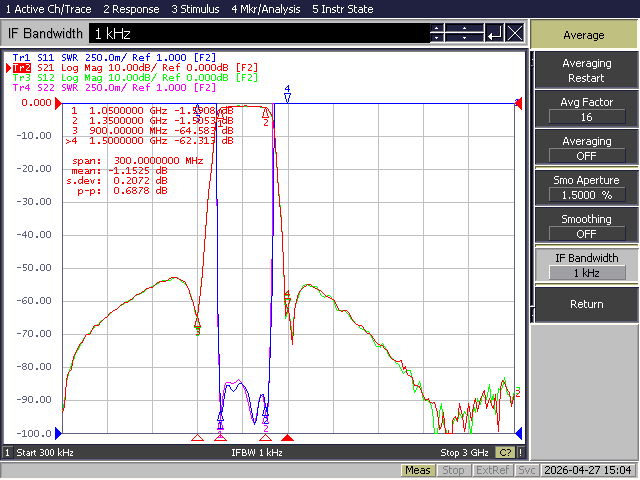
Task: Click the active trace arrow beside Tr2
Action: (x=9, y=68)
